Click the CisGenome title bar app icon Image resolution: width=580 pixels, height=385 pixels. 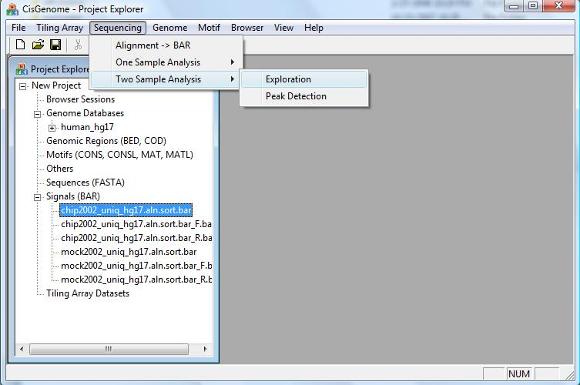click(12, 9)
